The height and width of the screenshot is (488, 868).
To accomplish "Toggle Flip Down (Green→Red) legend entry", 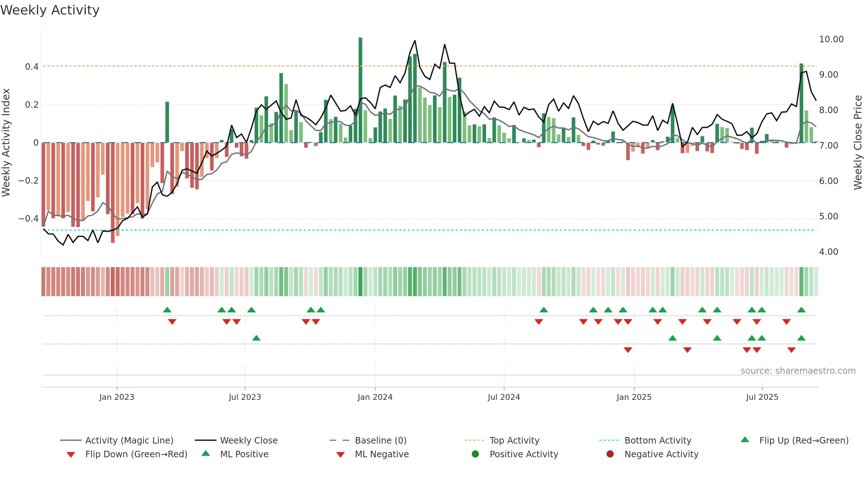I will click(127, 454).
